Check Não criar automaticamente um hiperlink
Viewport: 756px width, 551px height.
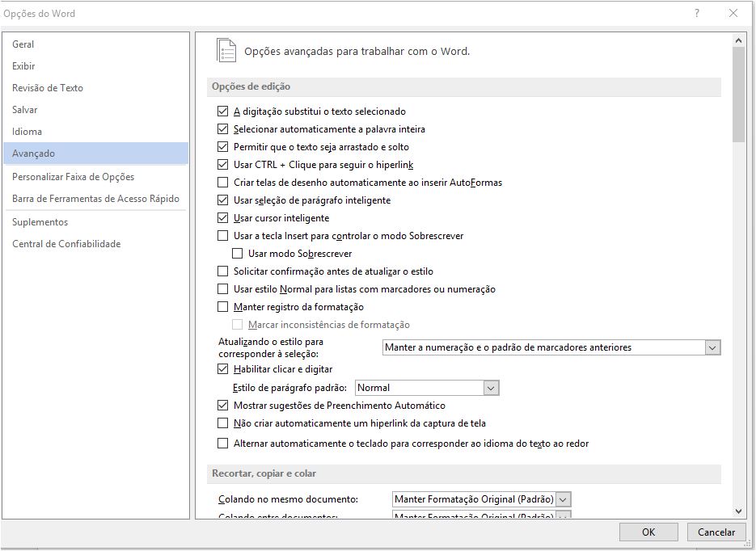click(x=222, y=423)
